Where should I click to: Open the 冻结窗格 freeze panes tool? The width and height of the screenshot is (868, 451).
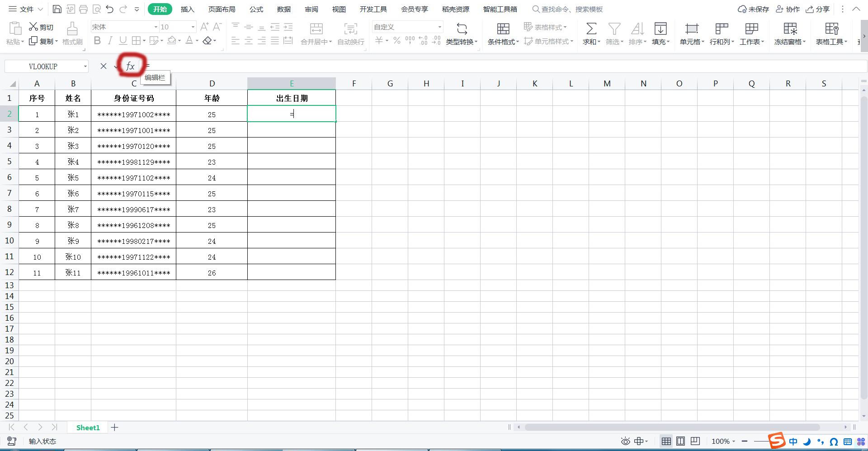(790, 29)
